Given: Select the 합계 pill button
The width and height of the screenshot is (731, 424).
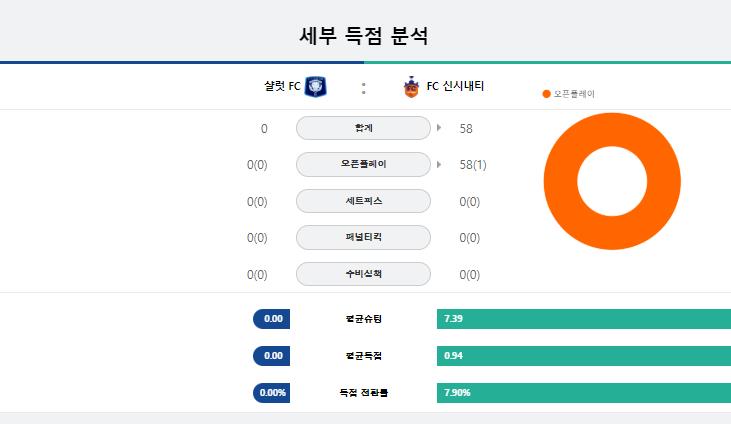Looking at the screenshot, I should [x=363, y=128].
